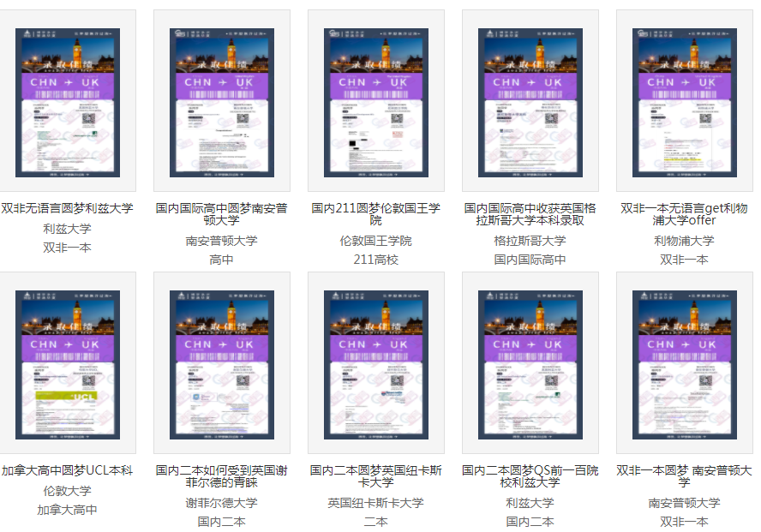Viewport: 761px width, 532px height.
Task: Open the 国内二本如何受到英国谢菲尔德的青睐 poster thumbnail
Action: click(222, 365)
